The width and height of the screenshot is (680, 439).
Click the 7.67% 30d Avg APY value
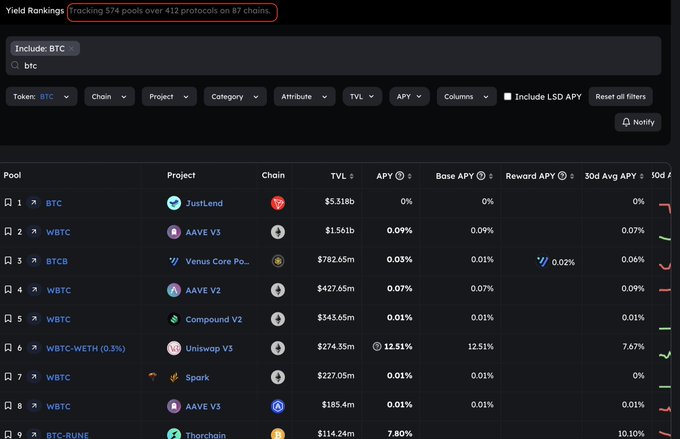coord(633,346)
